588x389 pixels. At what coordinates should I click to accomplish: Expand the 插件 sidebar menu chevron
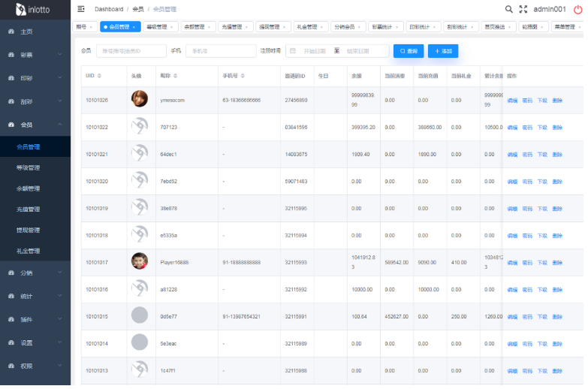click(x=60, y=319)
